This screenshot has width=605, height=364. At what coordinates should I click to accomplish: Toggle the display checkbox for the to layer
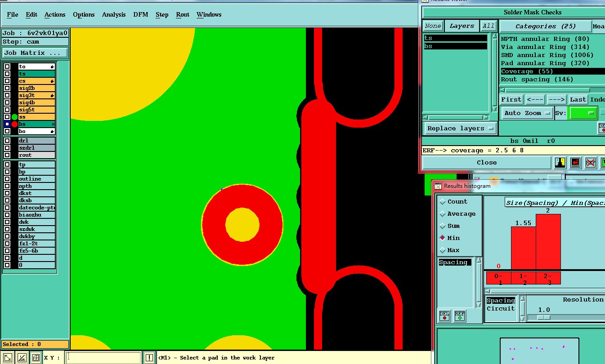[7, 67]
